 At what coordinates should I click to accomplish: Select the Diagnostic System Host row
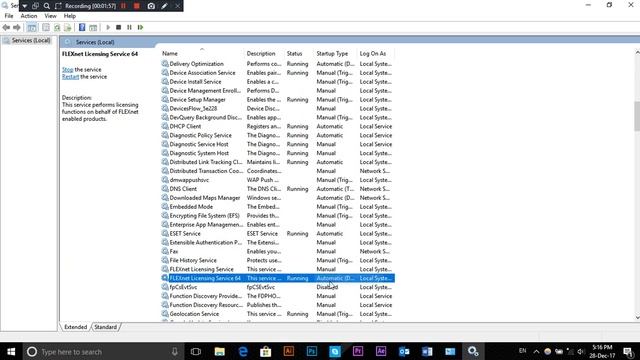278,153
